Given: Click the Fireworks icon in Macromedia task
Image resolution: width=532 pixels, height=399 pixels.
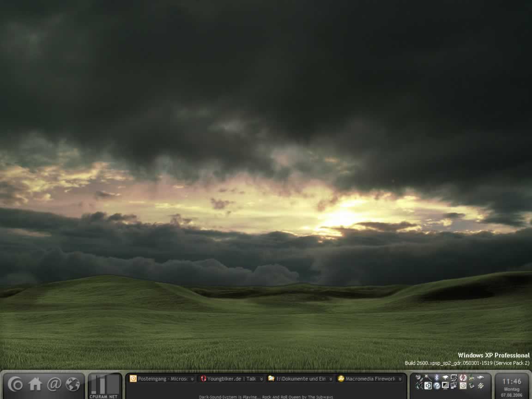Looking at the screenshot, I should (341, 379).
